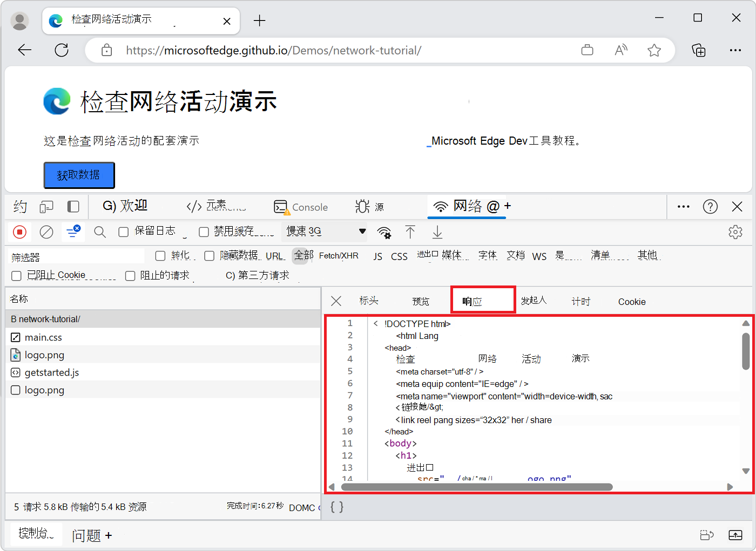
Task: Select the Network tab
Action: click(467, 206)
